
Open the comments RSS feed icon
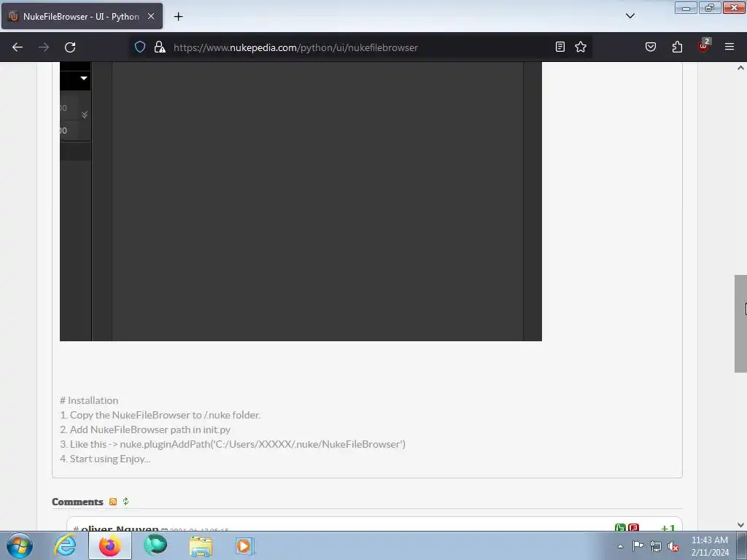point(113,502)
